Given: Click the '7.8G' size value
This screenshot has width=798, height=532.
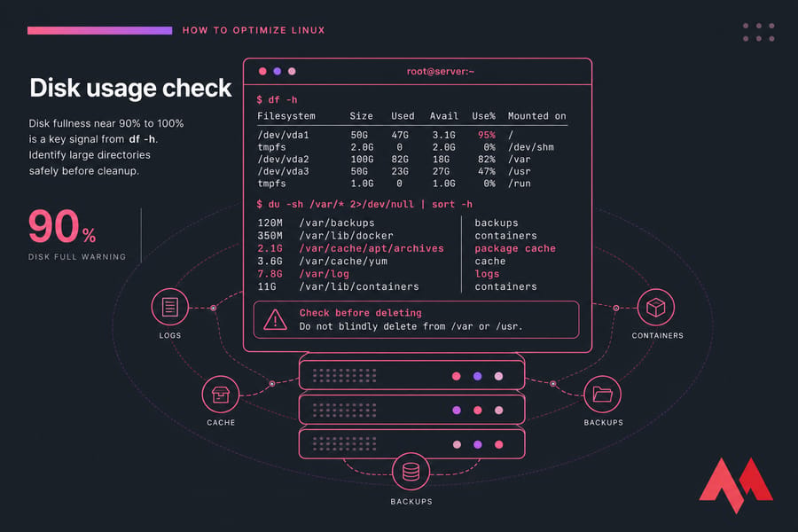Looking at the screenshot, I should [x=270, y=274].
